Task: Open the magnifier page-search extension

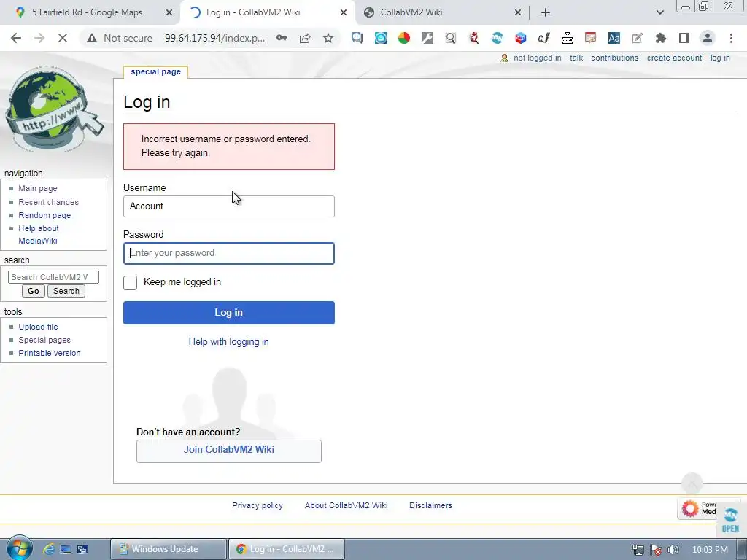Action: tap(451, 38)
